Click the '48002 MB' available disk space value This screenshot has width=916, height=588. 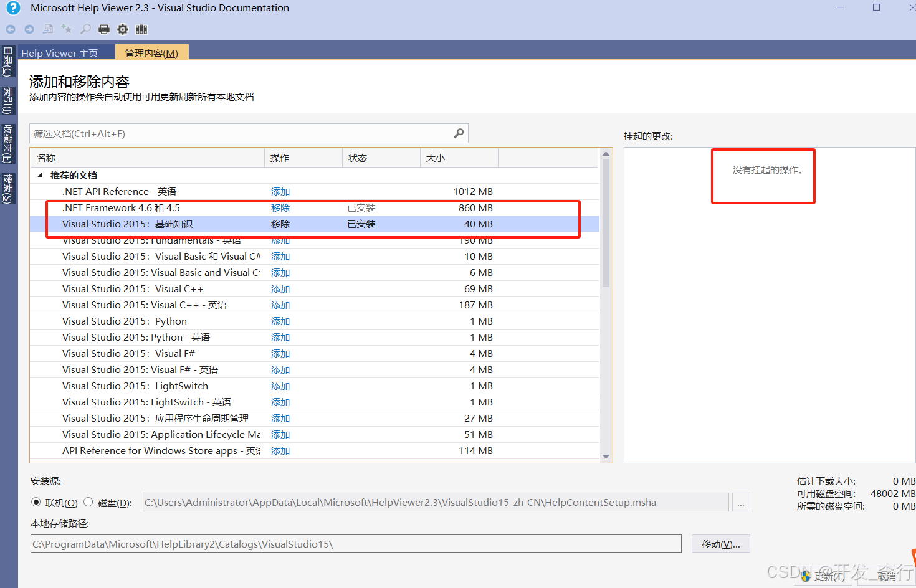pos(893,493)
